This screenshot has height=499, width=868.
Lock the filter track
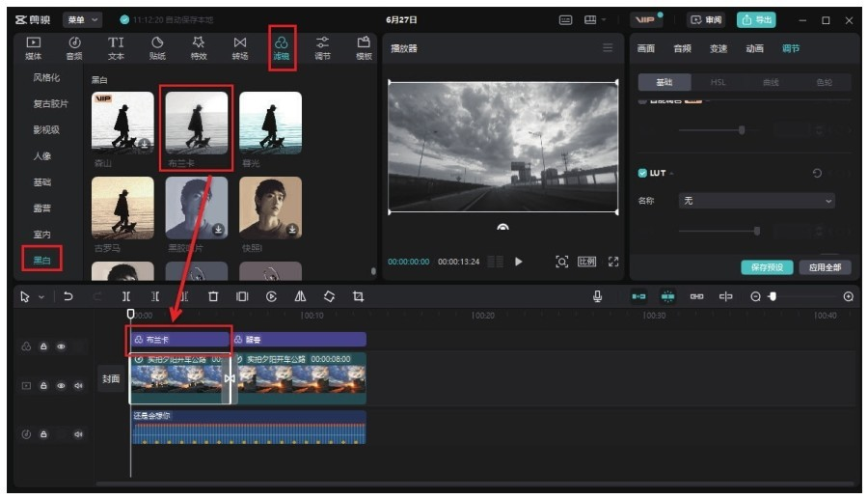tap(43, 347)
